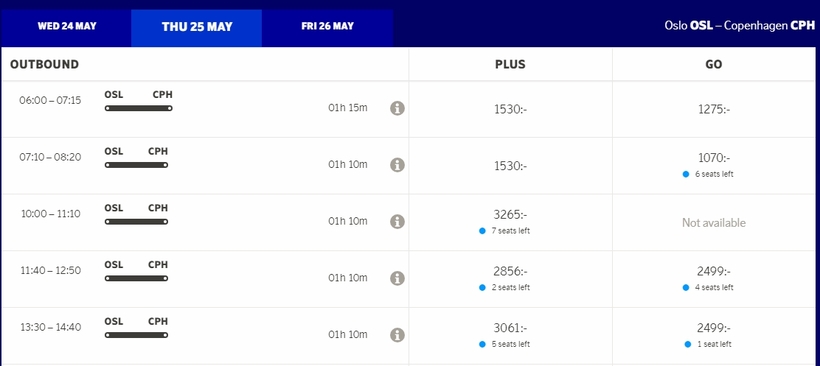Open info icon for 06:00 flight
The image size is (820, 366).
coord(397,108)
